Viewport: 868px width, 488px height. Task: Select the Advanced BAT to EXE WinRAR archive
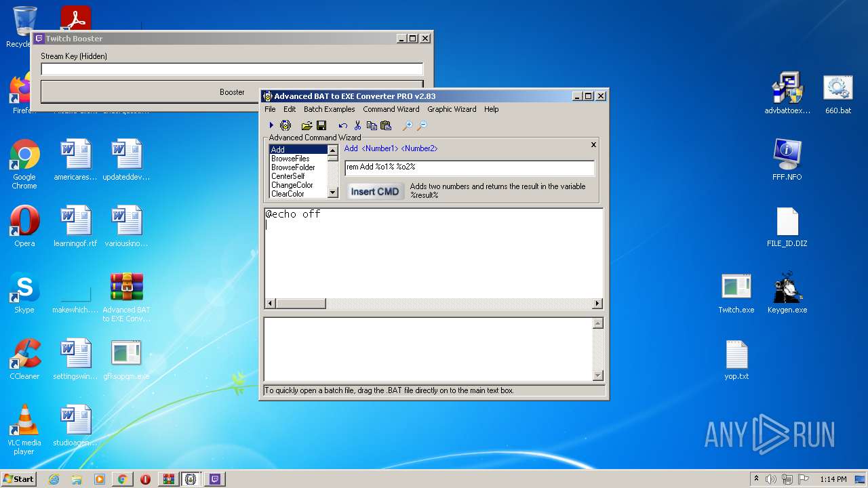[127, 297]
